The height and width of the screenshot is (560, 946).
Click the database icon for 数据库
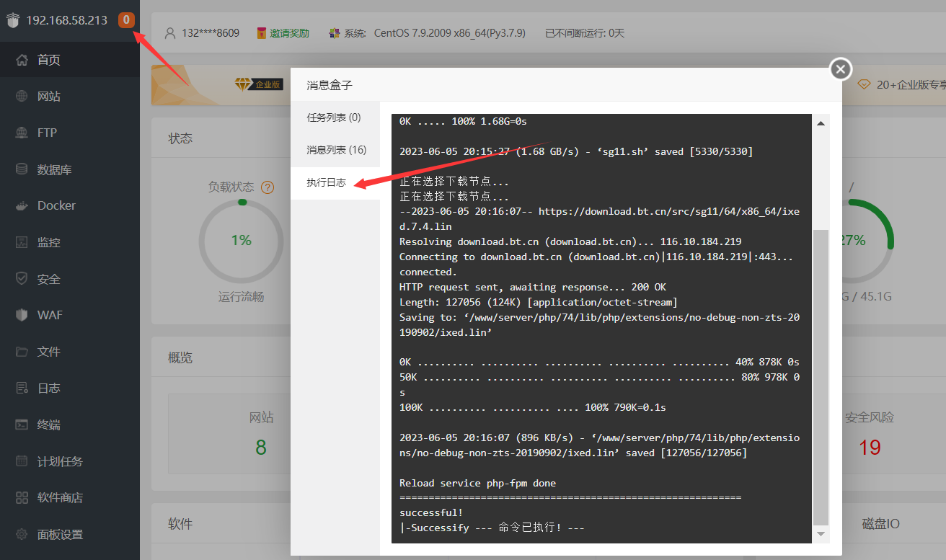22,169
